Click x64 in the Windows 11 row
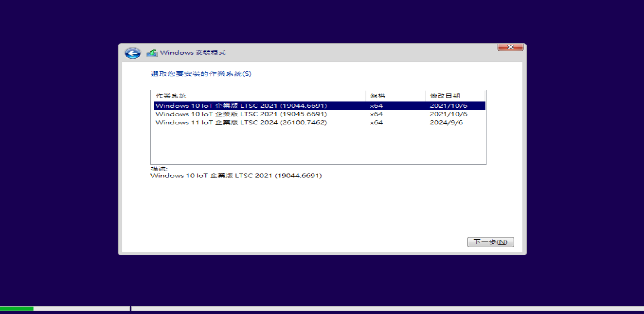 pyautogui.click(x=376, y=122)
